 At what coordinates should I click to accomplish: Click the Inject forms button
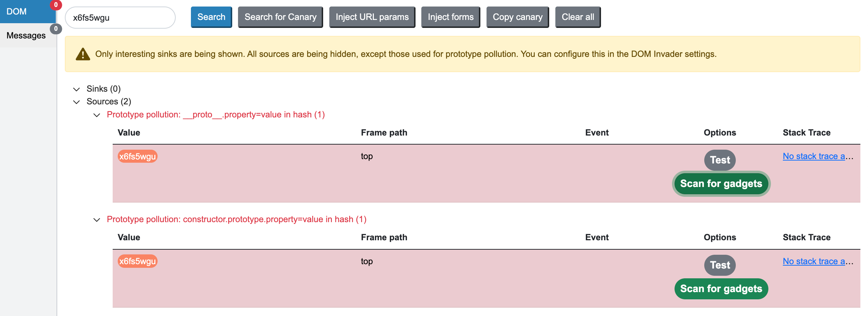(450, 17)
